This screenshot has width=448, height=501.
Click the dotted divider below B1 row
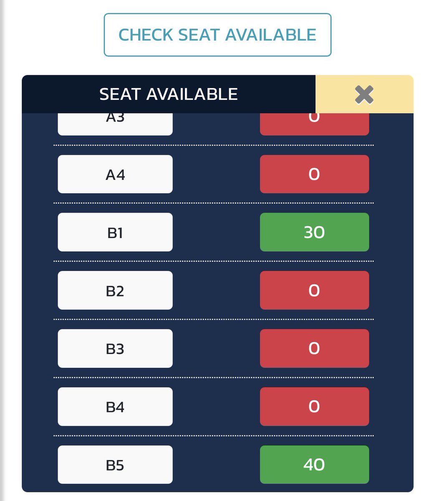point(213,261)
